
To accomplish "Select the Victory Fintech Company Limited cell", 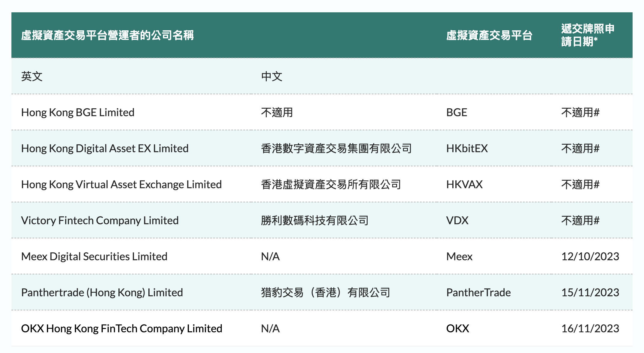I will click(x=100, y=221).
